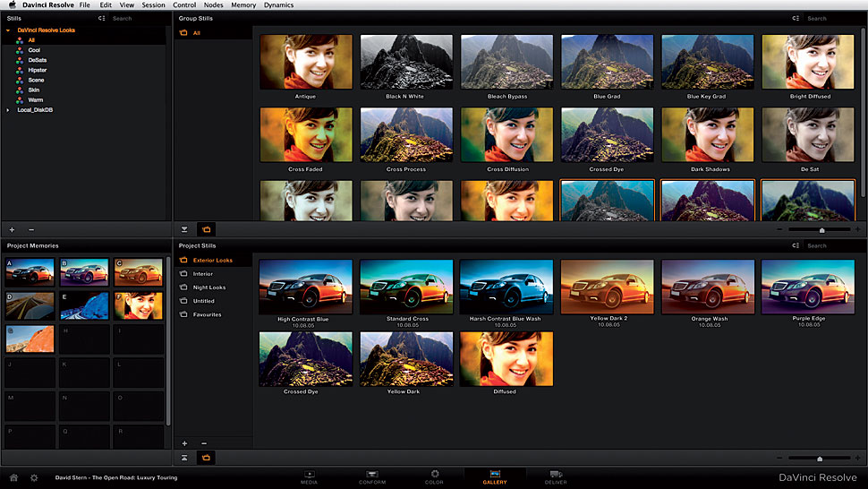Click the plus icon under the Stills list
Screen dimensions: 868x489
(x=12, y=229)
